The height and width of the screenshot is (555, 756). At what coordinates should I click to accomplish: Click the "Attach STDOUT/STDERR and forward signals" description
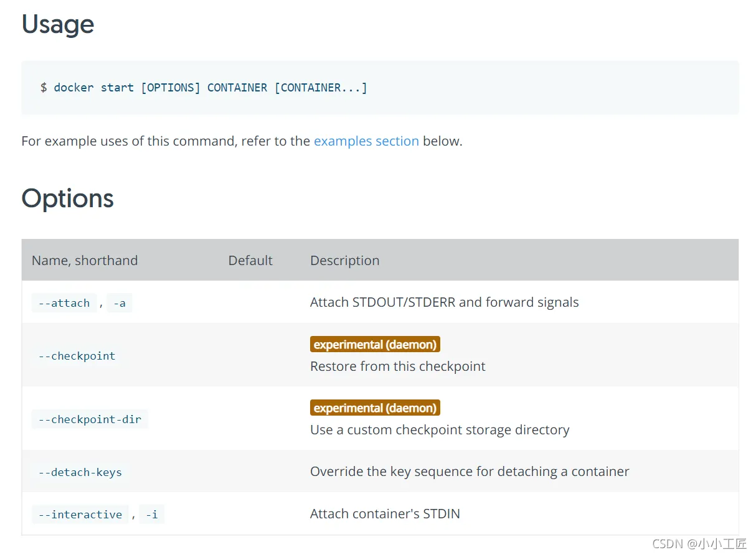pyautogui.click(x=444, y=302)
